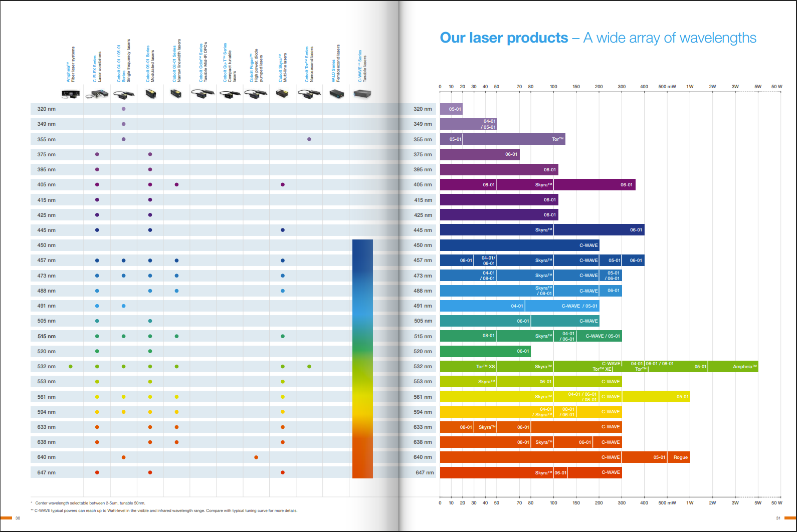Select the Cobolt 08-01 narrow linewidth laser image
The height and width of the screenshot is (532, 797).
tap(176, 94)
